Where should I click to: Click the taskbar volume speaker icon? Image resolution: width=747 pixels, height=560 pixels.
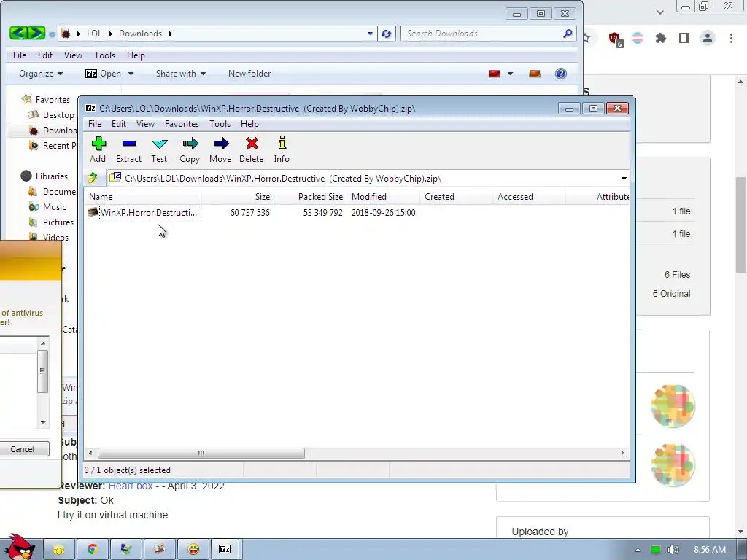[x=673, y=550]
